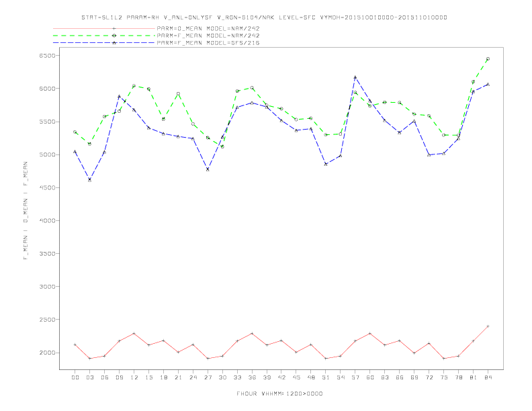Select legend entry 'PARM=F_MEAN MODEL=NAM/242'
The width and height of the screenshot is (532, 411).
click(x=208, y=36)
